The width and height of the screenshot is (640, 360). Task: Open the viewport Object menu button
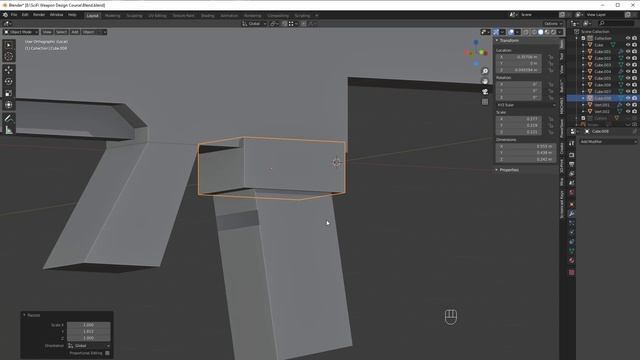(89, 32)
